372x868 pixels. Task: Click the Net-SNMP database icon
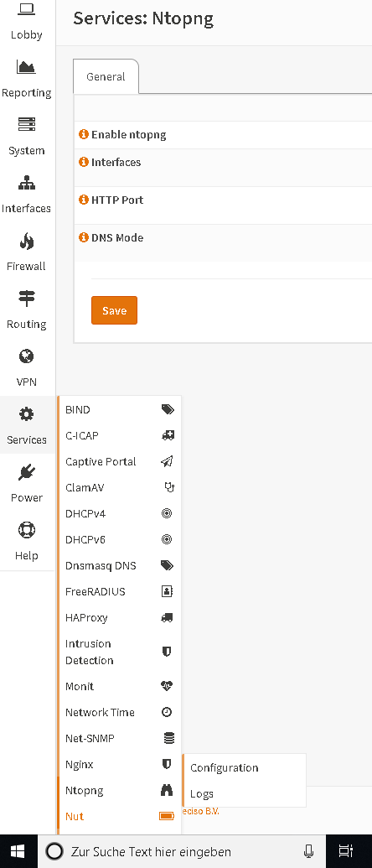click(168, 738)
